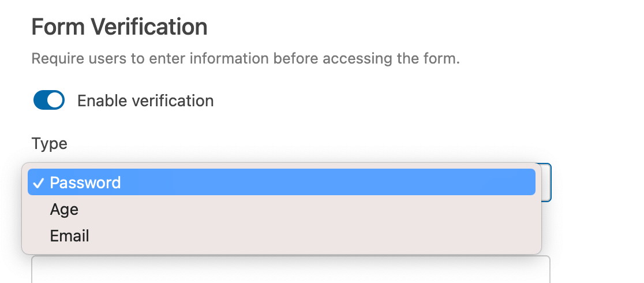644x283 pixels.
Task: Click the Form Verification heading
Action: tap(119, 27)
